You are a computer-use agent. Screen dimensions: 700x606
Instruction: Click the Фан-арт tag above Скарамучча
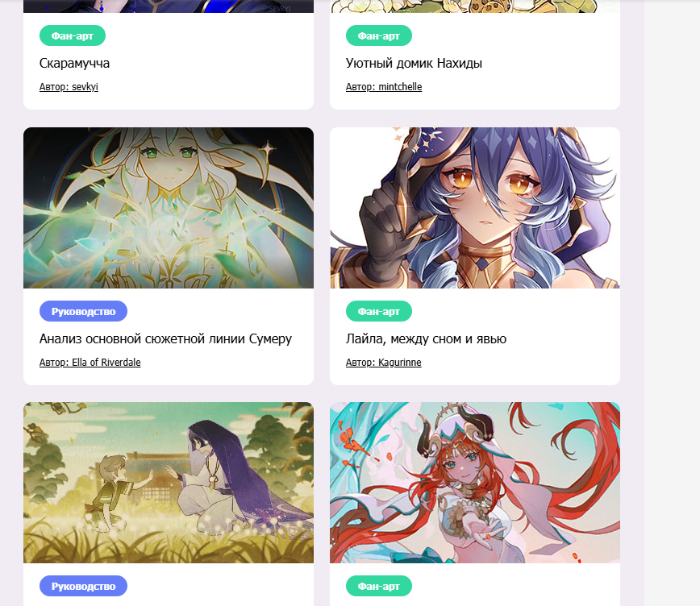coord(73,35)
